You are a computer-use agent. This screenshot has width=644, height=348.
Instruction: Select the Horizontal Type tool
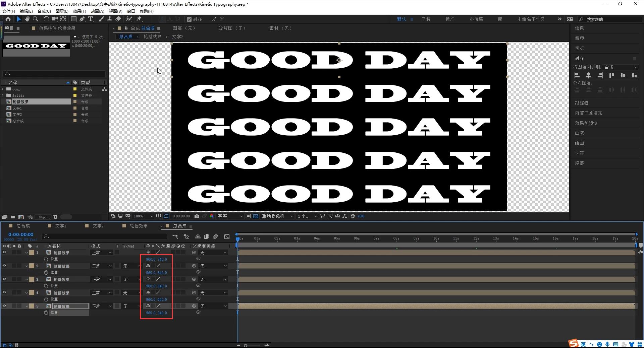pos(91,19)
